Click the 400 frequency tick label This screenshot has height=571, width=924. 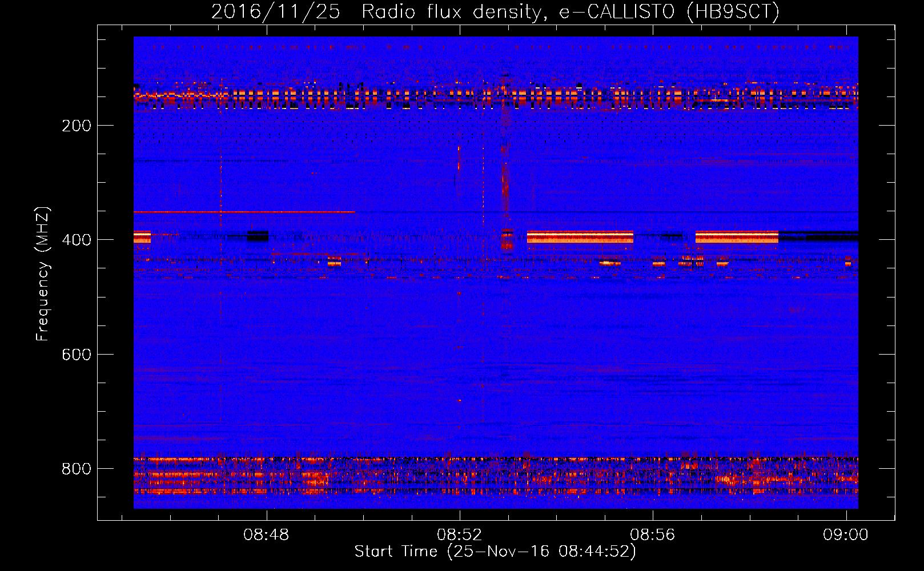(77, 240)
